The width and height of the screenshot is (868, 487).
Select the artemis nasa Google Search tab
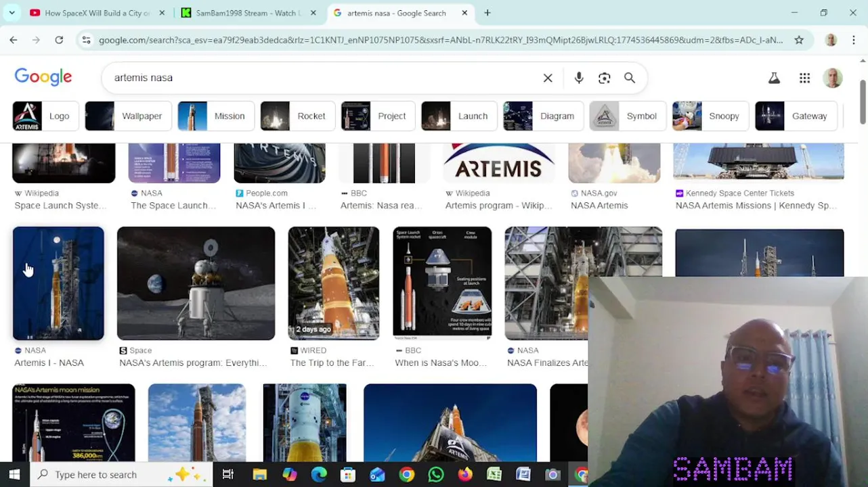pyautogui.click(x=397, y=13)
